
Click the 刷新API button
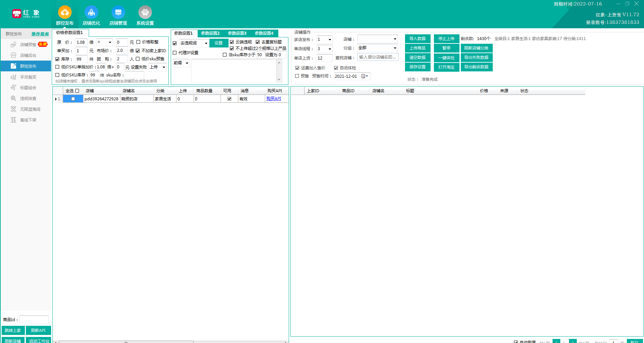coord(38,330)
